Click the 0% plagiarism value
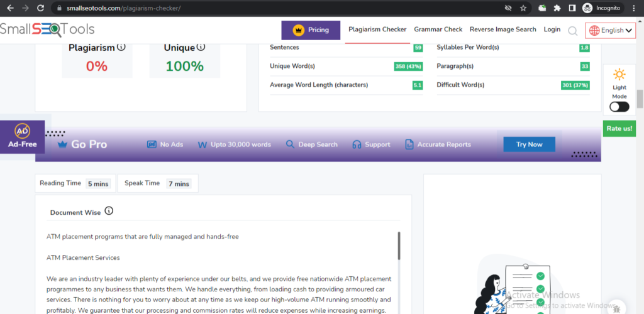This screenshot has width=644, height=314. [x=97, y=66]
